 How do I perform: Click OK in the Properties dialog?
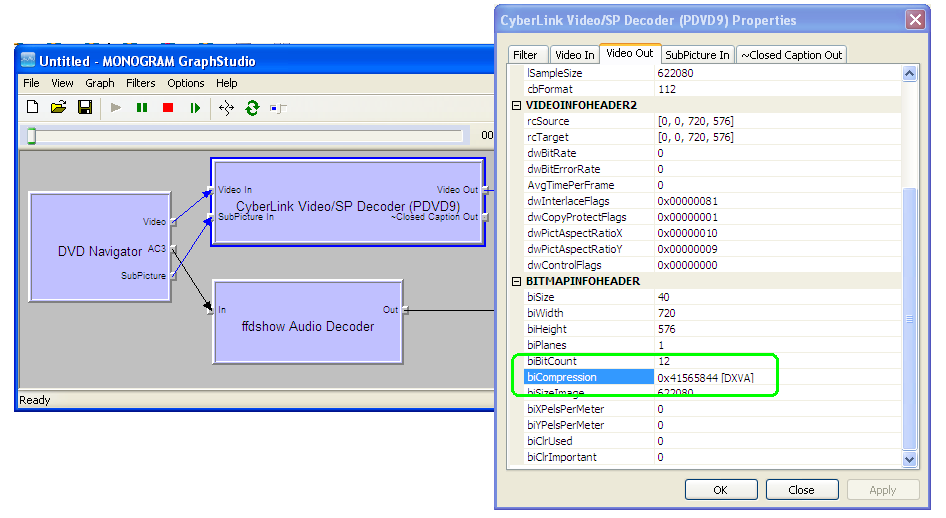pyautogui.click(x=721, y=490)
